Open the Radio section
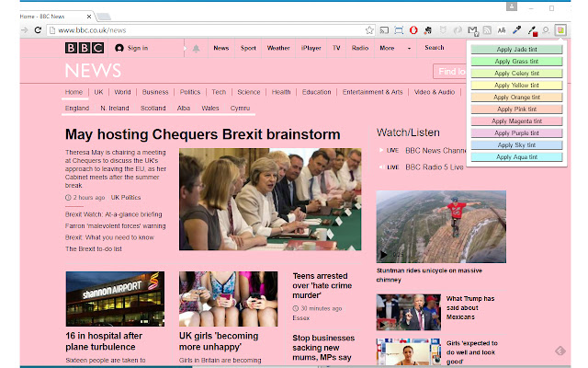Screen dimensions: 588x368 tap(360, 48)
